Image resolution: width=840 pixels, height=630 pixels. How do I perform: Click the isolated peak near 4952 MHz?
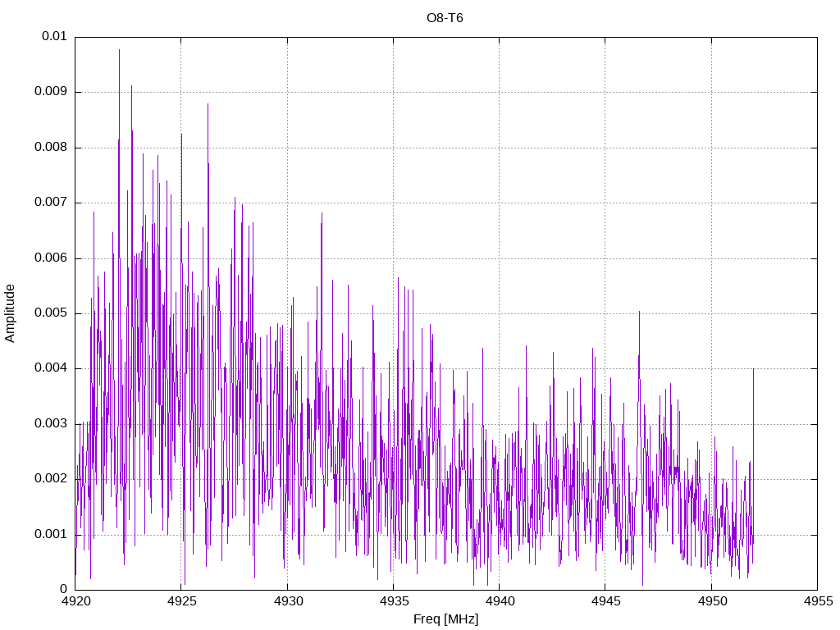(753, 370)
